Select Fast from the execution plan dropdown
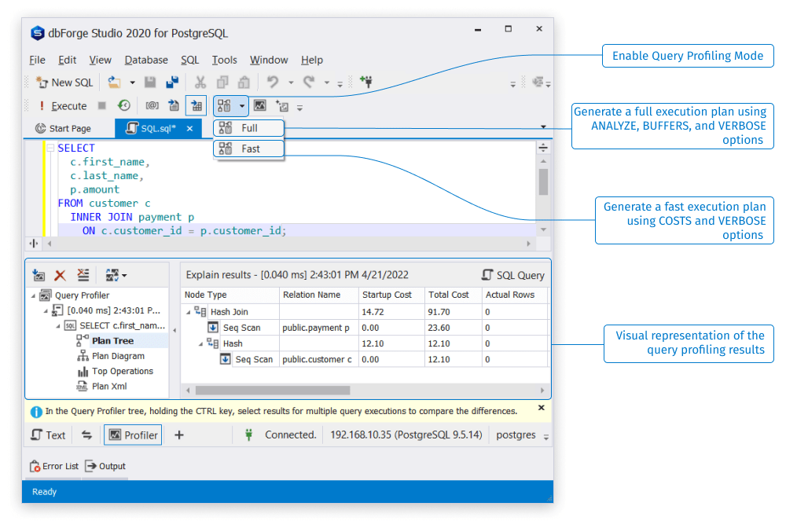The image size is (786, 532). 248,149
